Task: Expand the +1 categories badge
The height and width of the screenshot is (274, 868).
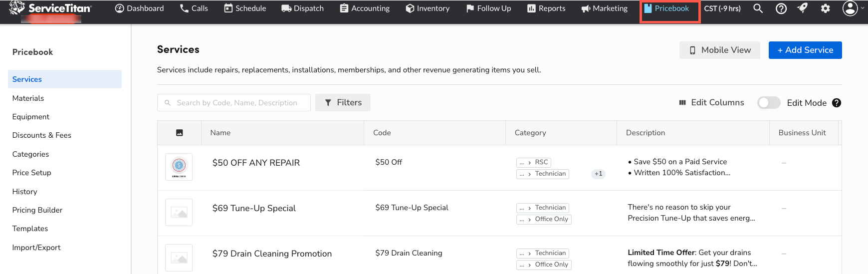Action: click(x=598, y=174)
